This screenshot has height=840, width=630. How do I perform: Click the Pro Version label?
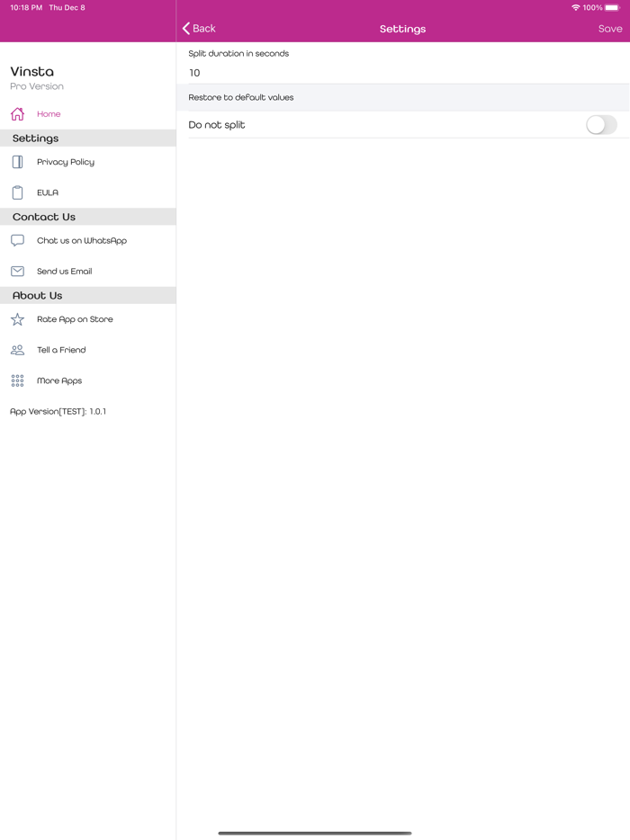point(37,86)
